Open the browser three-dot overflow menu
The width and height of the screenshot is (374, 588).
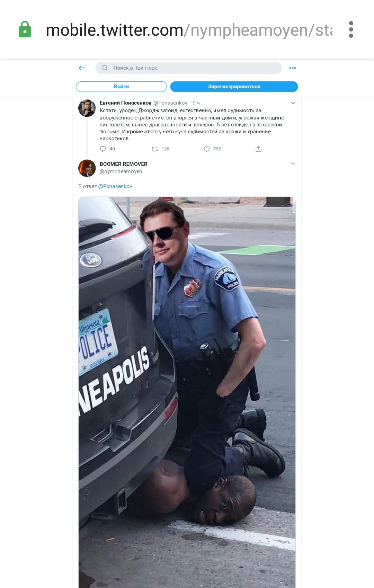click(351, 29)
